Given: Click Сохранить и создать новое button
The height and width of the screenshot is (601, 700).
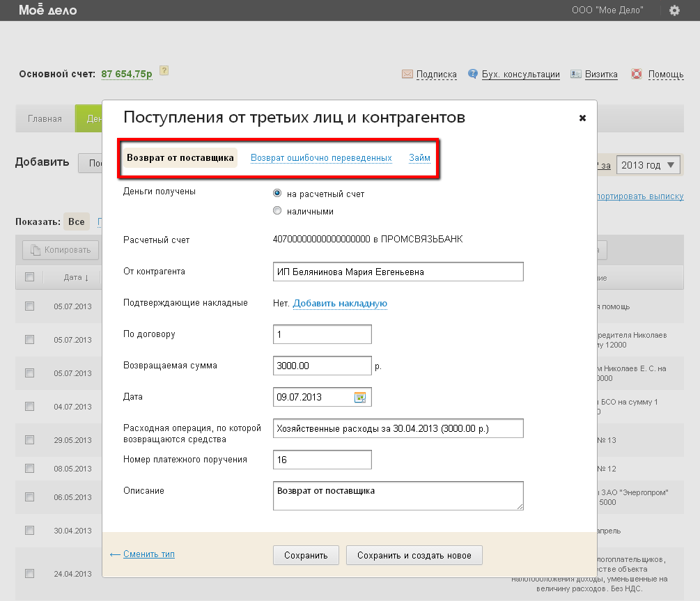Looking at the screenshot, I should (414, 556).
